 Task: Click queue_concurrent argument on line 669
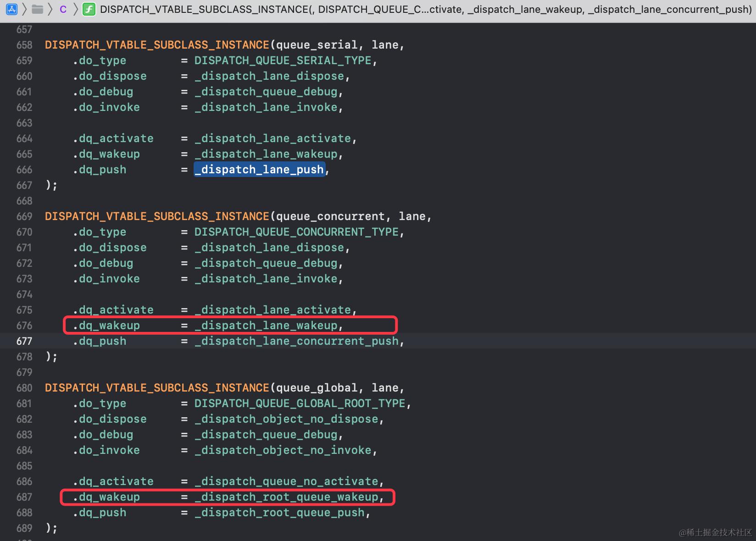pos(330,216)
